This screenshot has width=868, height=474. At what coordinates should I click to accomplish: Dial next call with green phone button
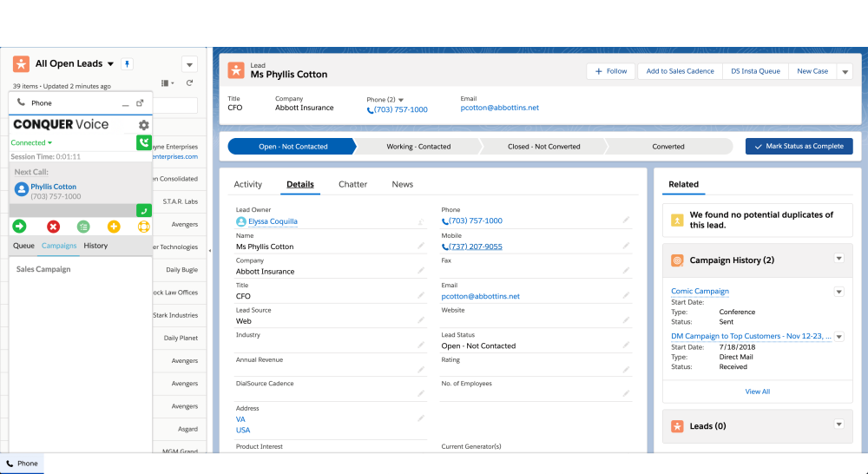[144, 210]
